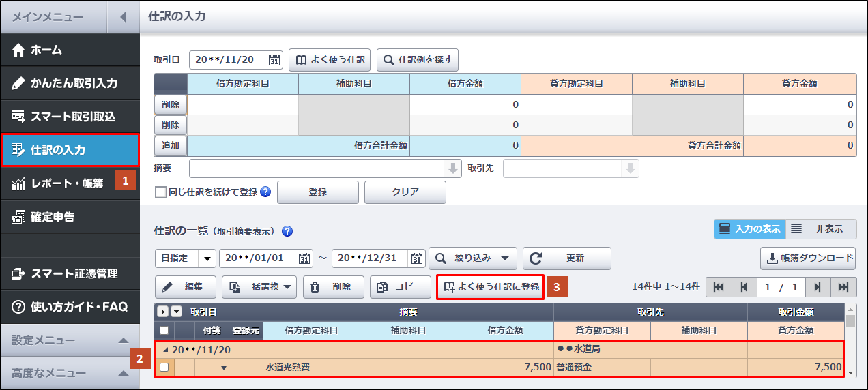Image resolution: width=868 pixels, height=390 pixels.
Task: Open 確定申告 from the sidebar
Action: 70,217
